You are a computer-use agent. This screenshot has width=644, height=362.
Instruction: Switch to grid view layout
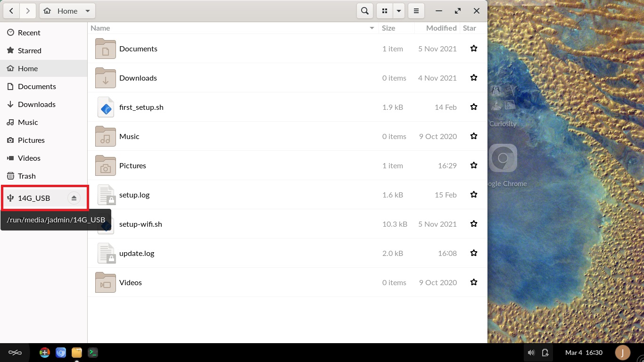point(385,11)
